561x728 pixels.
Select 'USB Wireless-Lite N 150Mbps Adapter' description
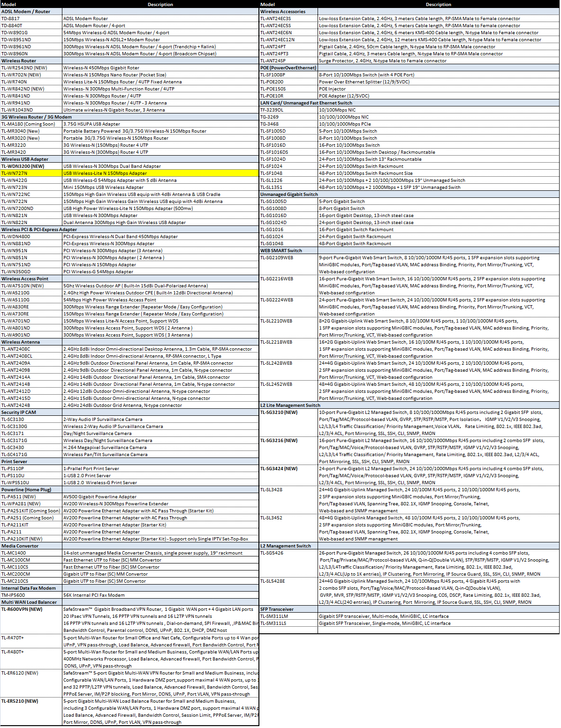coord(160,173)
